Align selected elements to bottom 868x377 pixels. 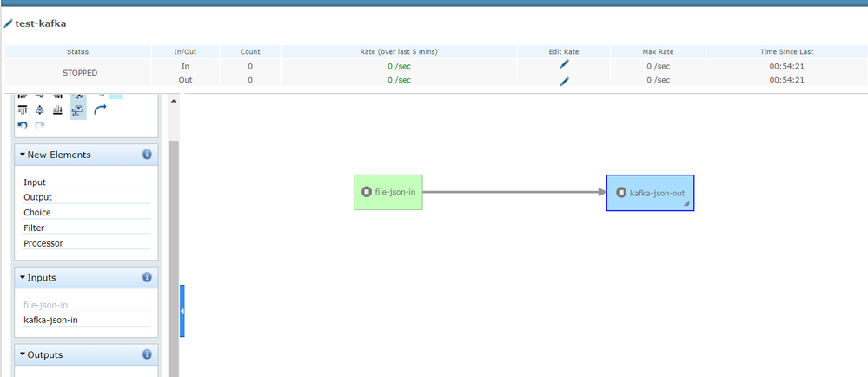coord(57,109)
